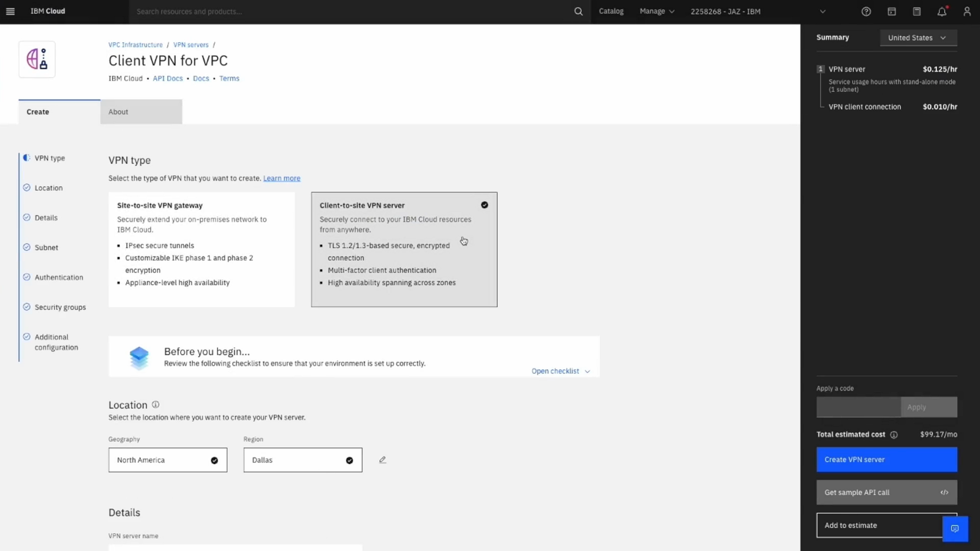Open the Manage dropdown menu

coord(657,11)
